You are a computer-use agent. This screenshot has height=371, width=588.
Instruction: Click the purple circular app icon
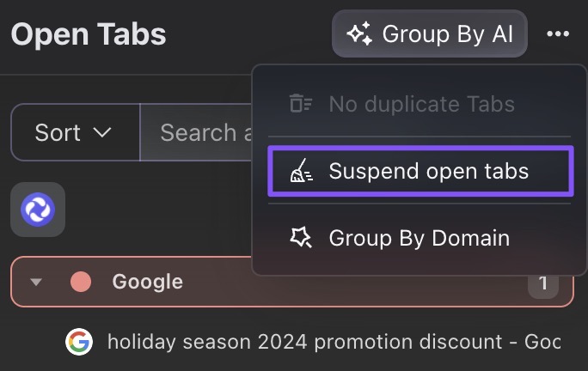[x=38, y=209]
